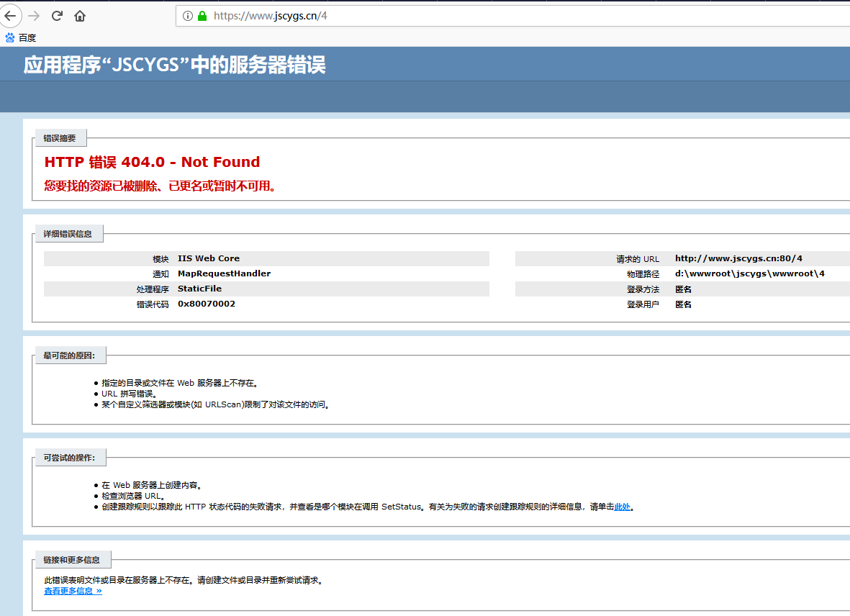Click the bullet 检查浏览器 URL
Image resolution: width=850 pixels, height=616 pixels.
pyautogui.click(x=133, y=497)
